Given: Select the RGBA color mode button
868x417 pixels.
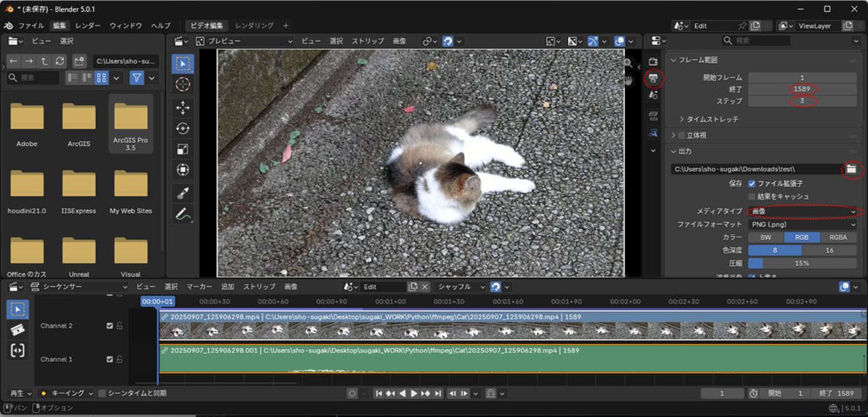Looking at the screenshot, I should 838,237.
